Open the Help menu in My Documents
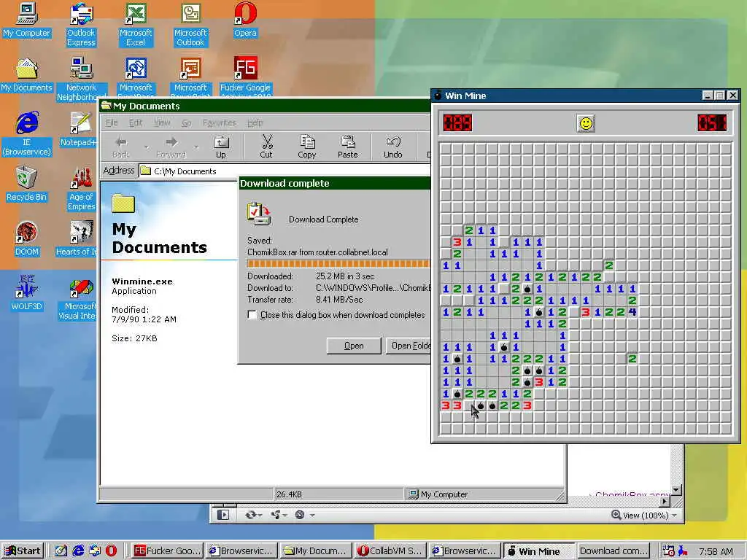This screenshot has width=747, height=560. 255,122
